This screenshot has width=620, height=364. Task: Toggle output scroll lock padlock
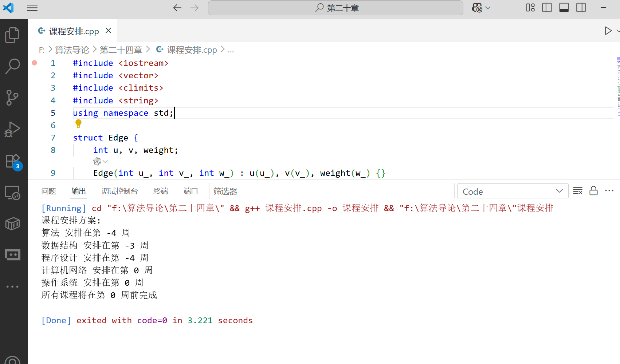pos(593,191)
